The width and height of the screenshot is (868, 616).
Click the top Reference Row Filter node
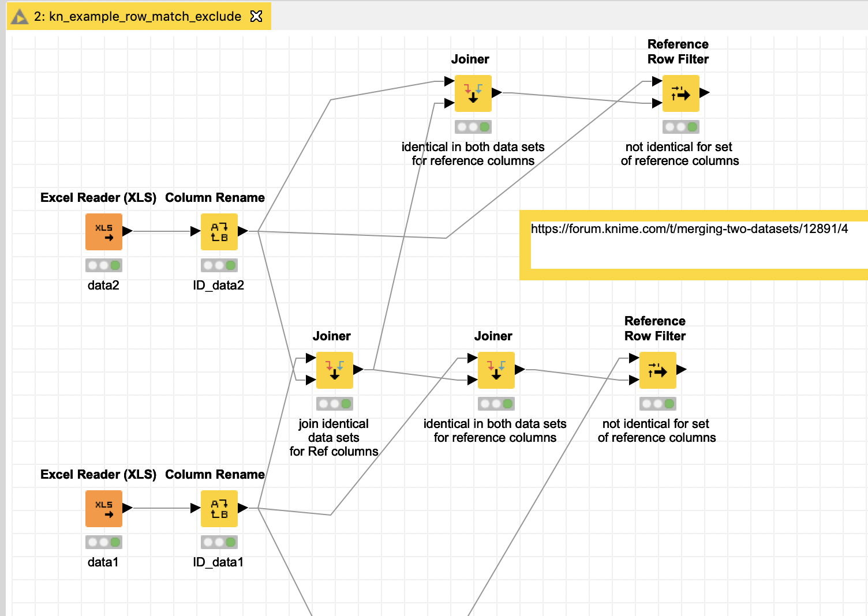click(x=681, y=93)
